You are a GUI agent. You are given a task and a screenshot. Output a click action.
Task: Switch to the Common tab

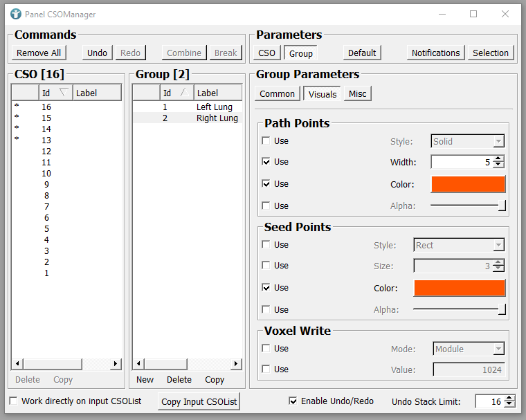[x=277, y=94]
